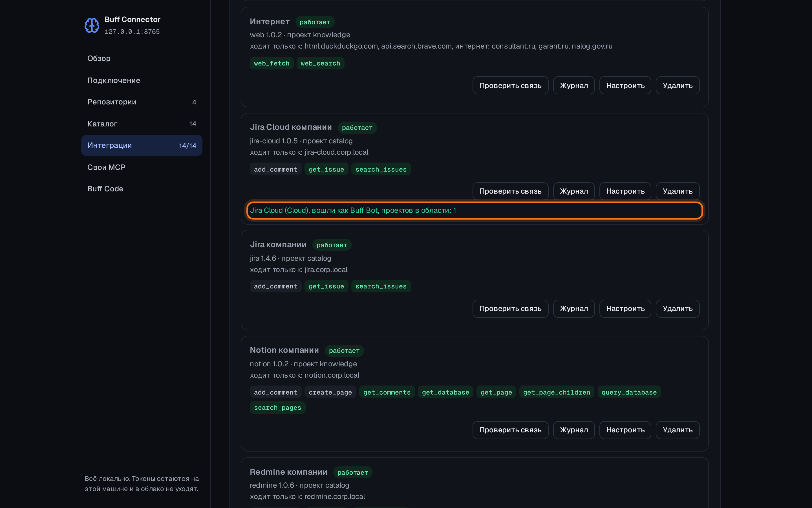Open Свои MCP section

(x=142, y=167)
